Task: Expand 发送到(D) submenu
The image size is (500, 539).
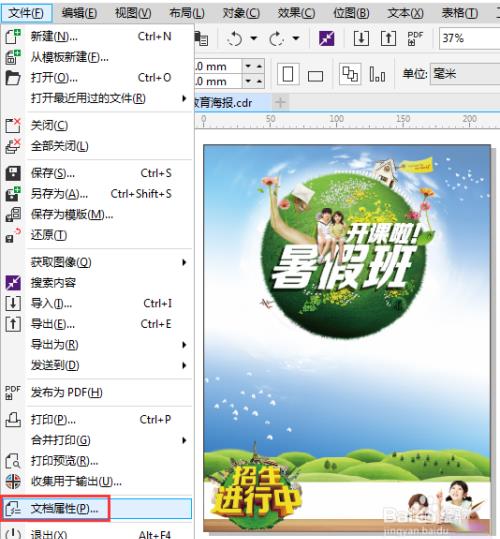Action: click(x=184, y=365)
